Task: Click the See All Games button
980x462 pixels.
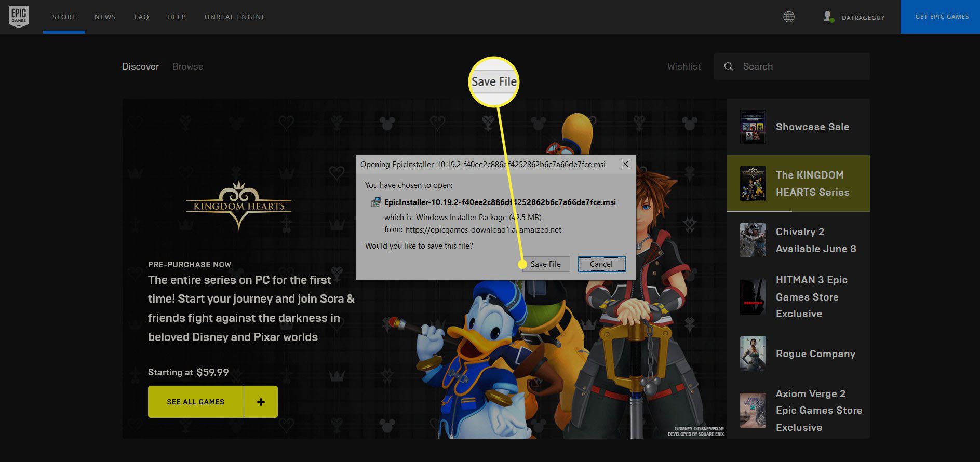Action: [x=196, y=402]
